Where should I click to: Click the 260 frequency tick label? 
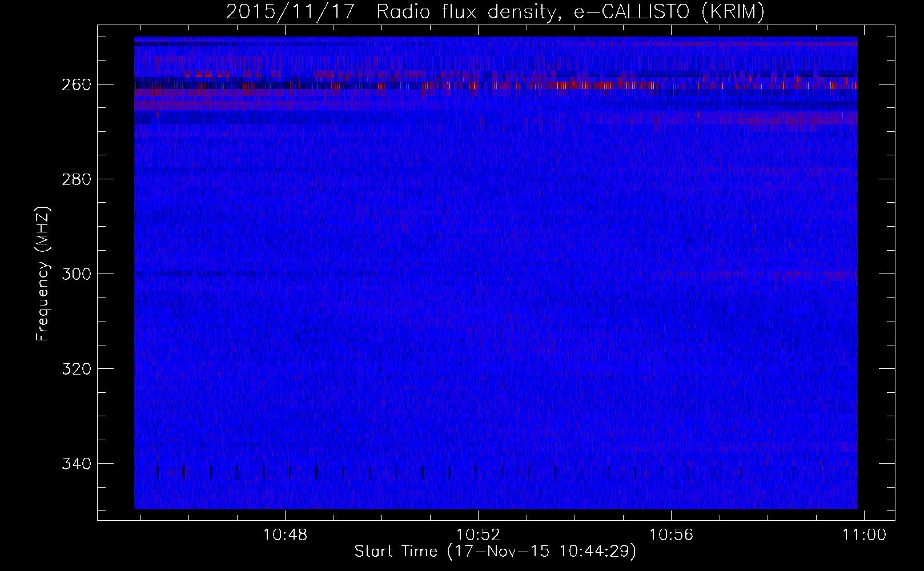tap(76, 85)
